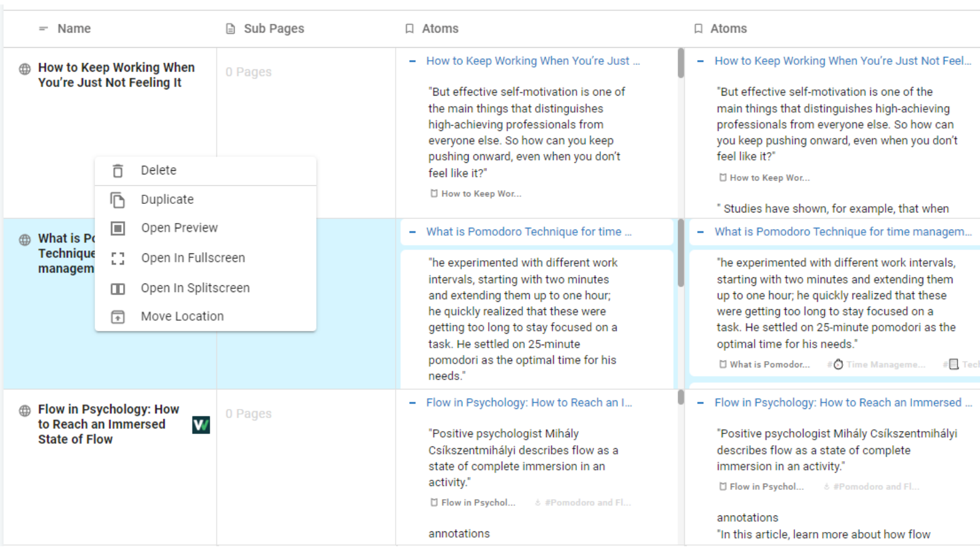The height and width of the screenshot is (551, 980).
Task: Collapse first-column Pomodoro atoms group with minus
Action: [412, 232]
